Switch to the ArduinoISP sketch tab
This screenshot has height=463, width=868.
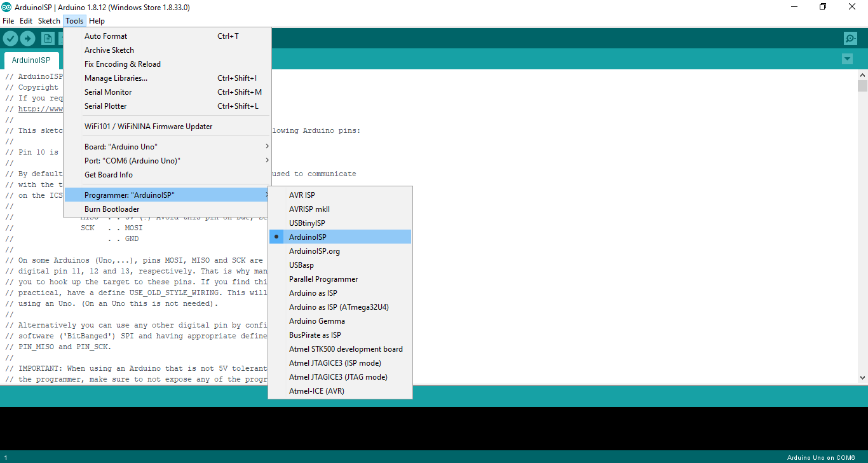click(31, 60)
